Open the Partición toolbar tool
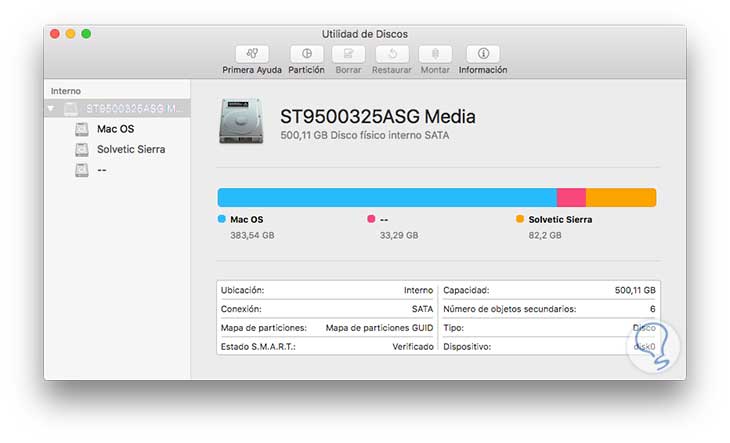730x443 pixels. point(306,54)
